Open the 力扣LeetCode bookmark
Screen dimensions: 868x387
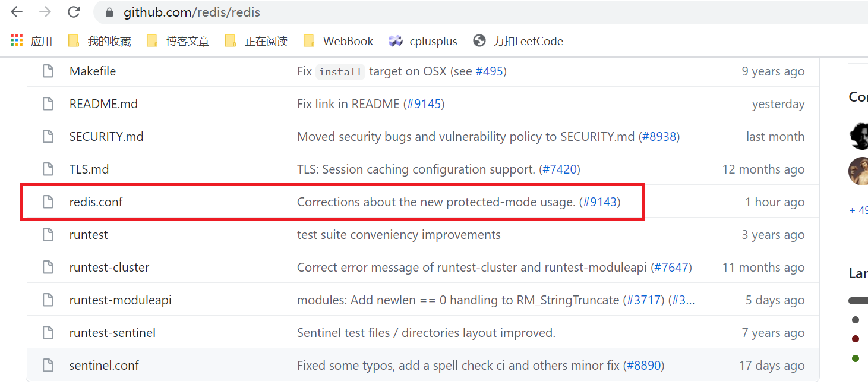click(x=517, y=41)
